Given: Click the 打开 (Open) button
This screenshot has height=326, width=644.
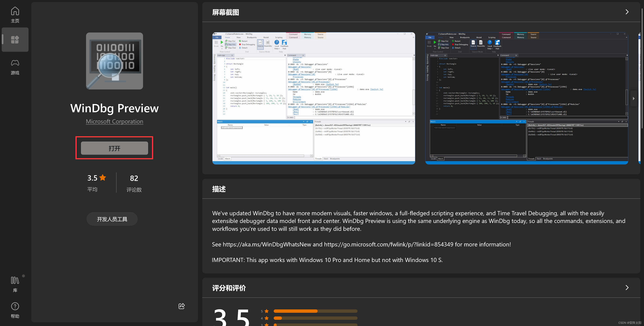Looking at the screenshot, I should point(115,148).
